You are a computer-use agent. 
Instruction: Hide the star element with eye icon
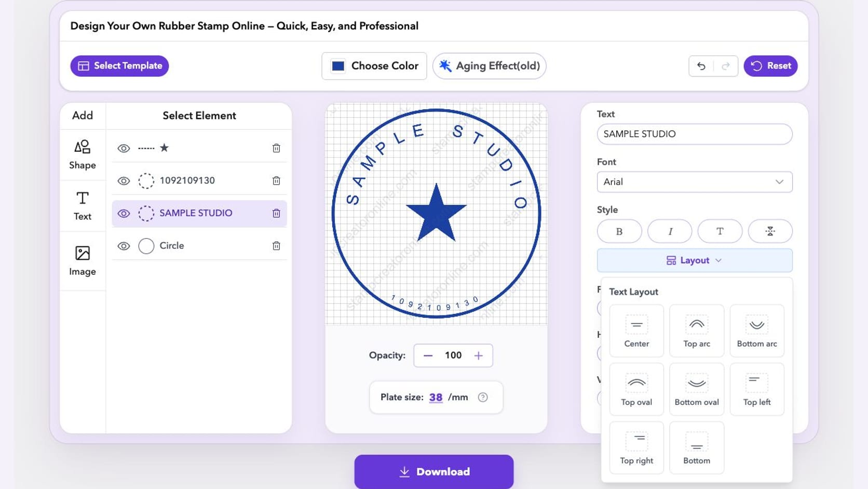(x=124, y=148)
